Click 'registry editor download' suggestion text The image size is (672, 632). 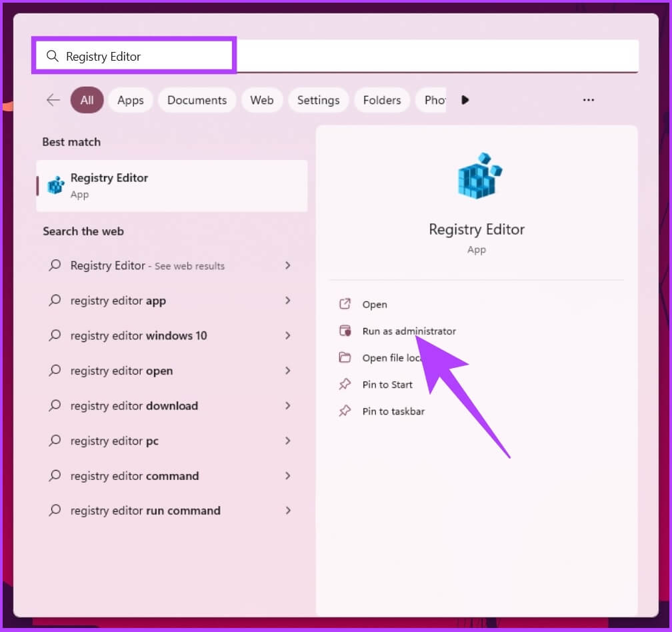click(134, 406)
